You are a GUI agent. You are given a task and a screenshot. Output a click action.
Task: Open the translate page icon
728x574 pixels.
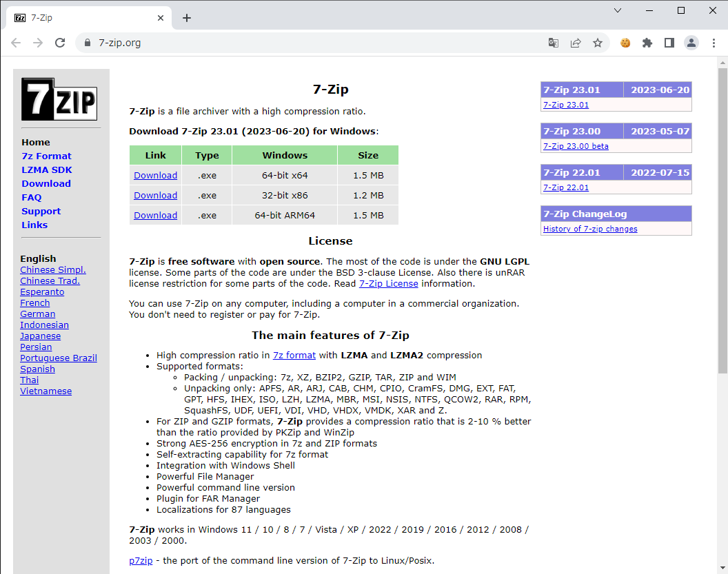coord(554,43)
